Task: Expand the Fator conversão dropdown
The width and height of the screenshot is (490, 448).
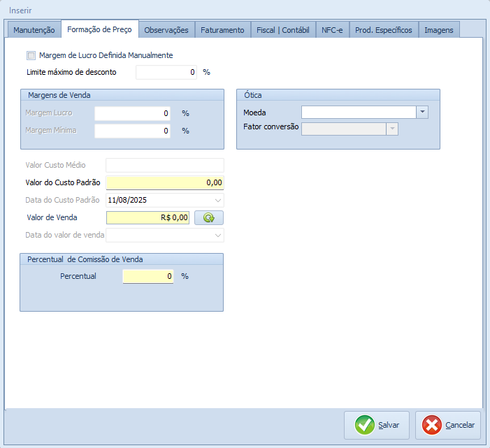Action: (392, 129)
